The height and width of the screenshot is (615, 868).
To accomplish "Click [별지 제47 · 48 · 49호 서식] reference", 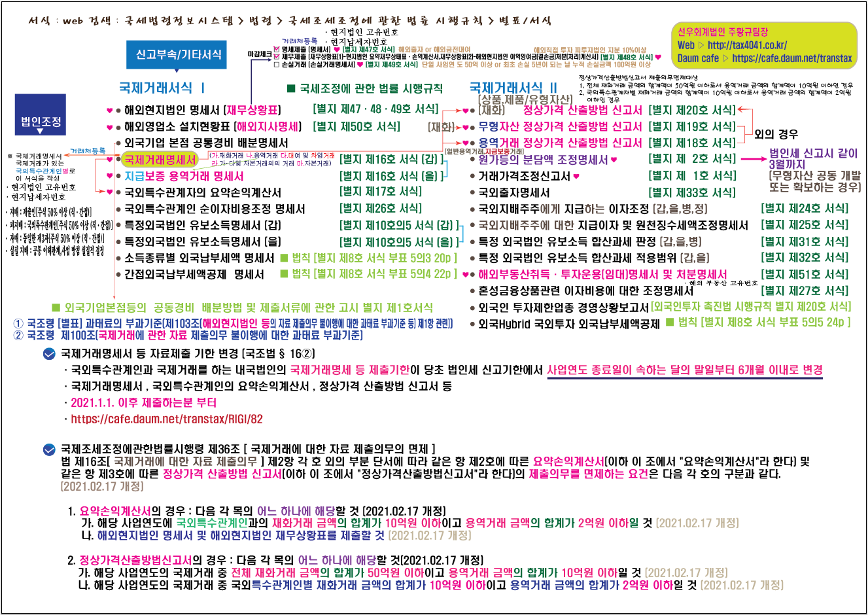I will click(x=376, y=109).
